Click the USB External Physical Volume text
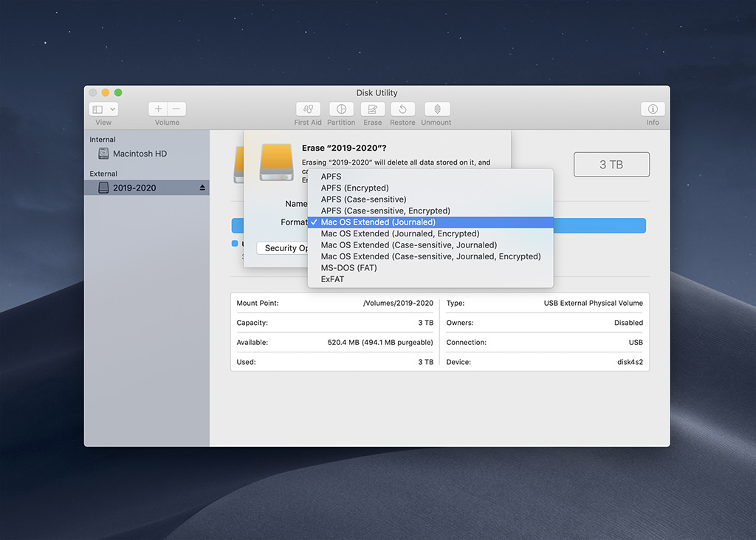This screenshot has height=540, width=756. [x=593, y=303]
